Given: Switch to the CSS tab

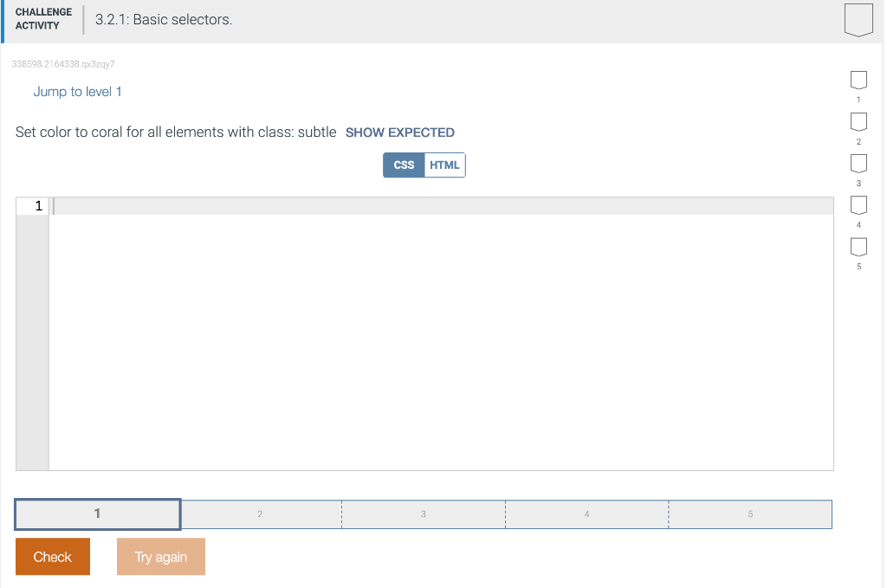Looking at the screenshot, I should [402, 165].
